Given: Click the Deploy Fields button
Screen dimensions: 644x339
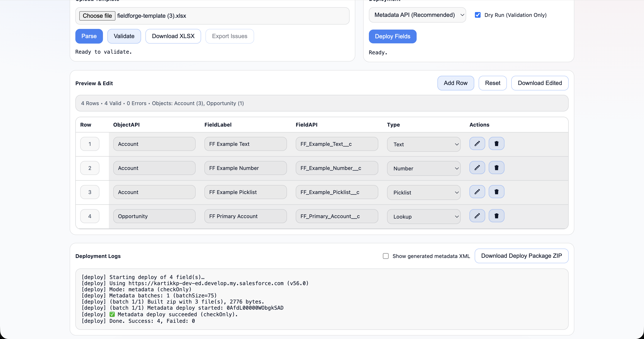Looking at the screenshot, I should pos(393,37).
